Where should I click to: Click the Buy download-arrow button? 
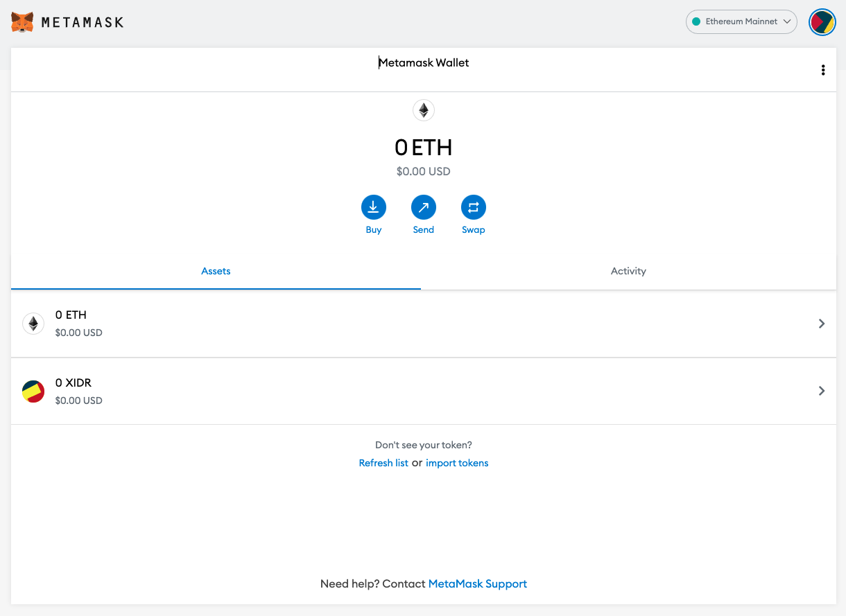[x=374, y=207]
